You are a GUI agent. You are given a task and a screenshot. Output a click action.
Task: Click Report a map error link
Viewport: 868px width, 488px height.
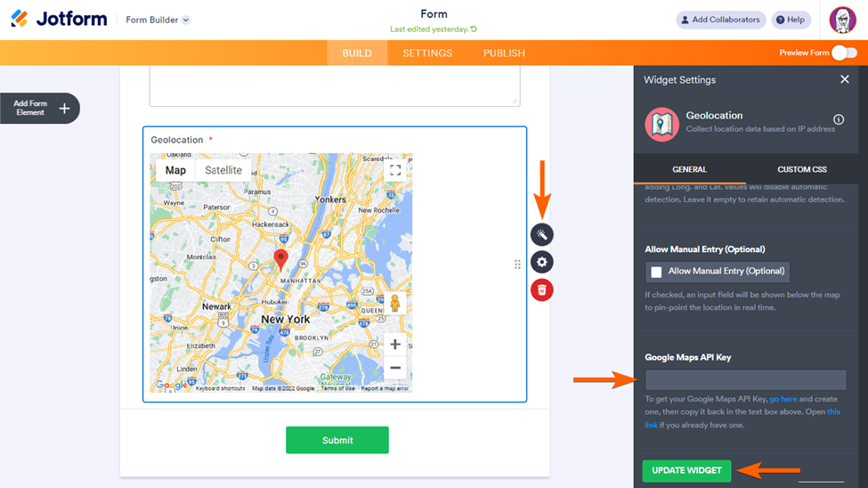pyautogui.click(x=385, y=388)
